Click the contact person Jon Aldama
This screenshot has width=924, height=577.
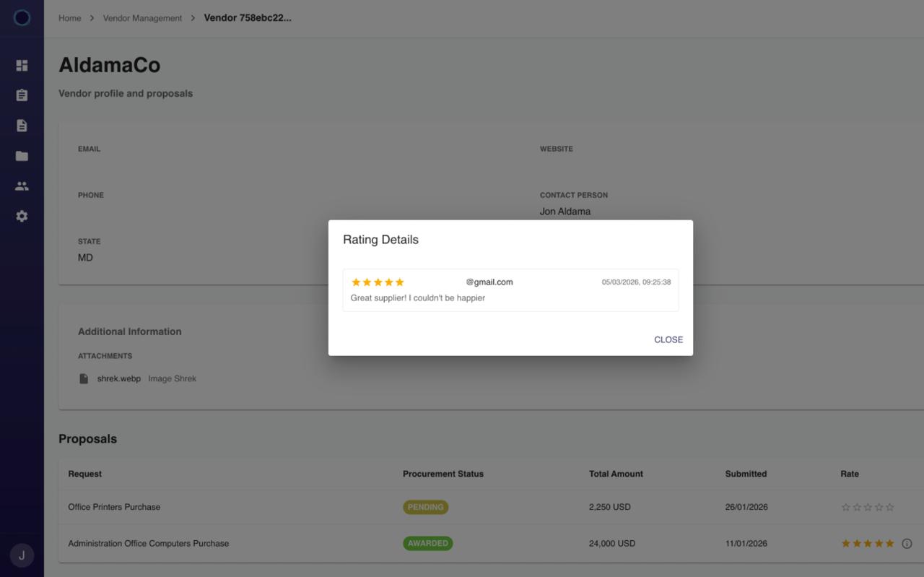565,212
